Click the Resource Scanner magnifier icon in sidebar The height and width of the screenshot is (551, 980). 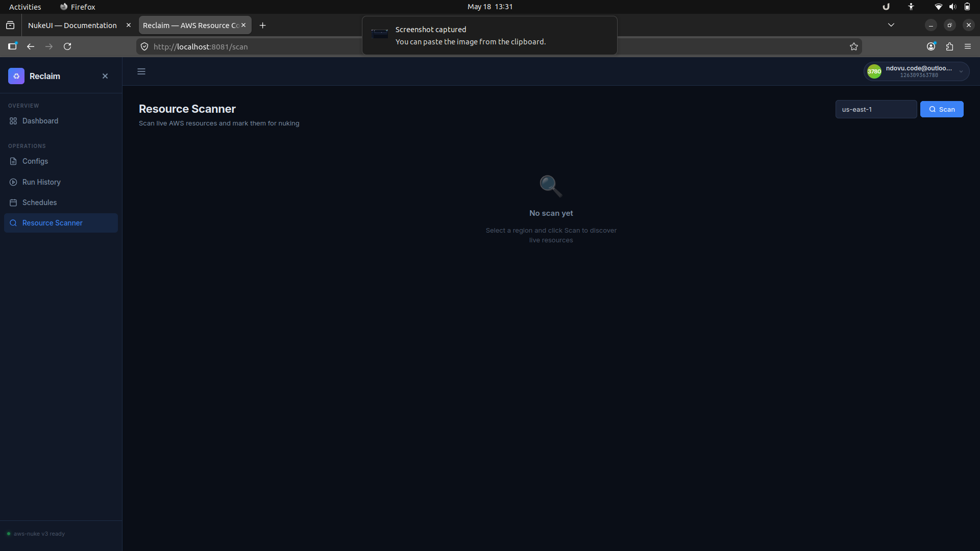pos(13,223)
